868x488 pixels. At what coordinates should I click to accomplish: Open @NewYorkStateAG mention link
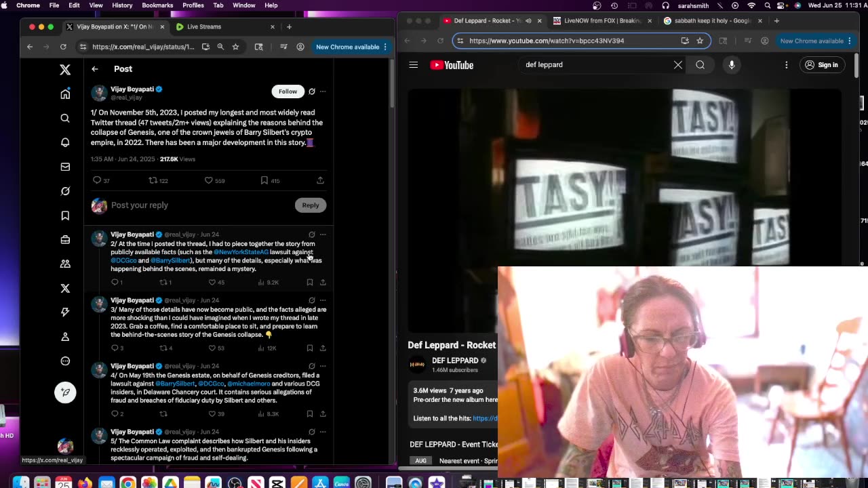coord(241,252)
